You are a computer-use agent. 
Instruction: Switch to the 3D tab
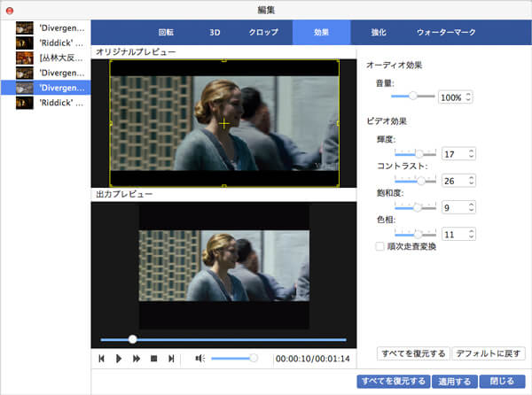pyautogui.click(x=215, y=32)
